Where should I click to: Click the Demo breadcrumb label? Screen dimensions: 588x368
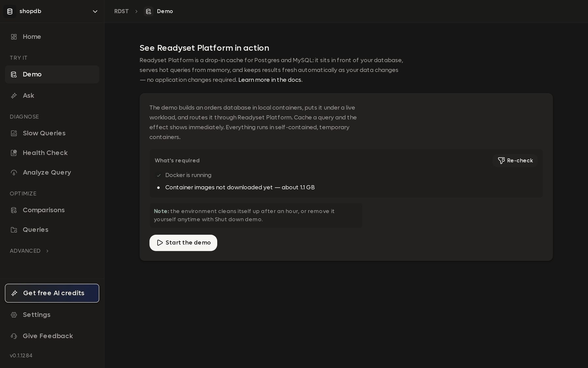click(165, 11)
